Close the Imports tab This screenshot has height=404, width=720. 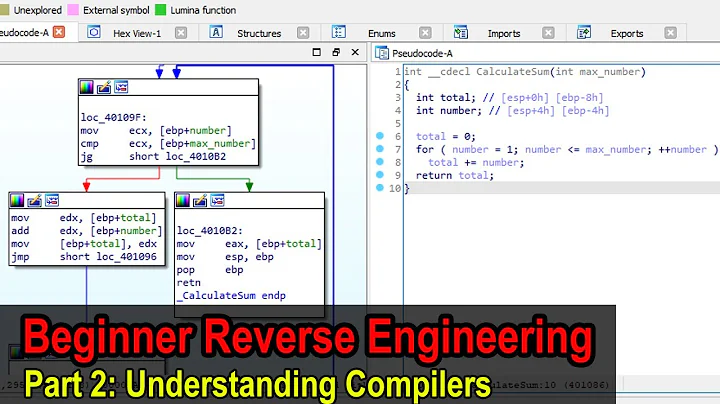[548, 33]
